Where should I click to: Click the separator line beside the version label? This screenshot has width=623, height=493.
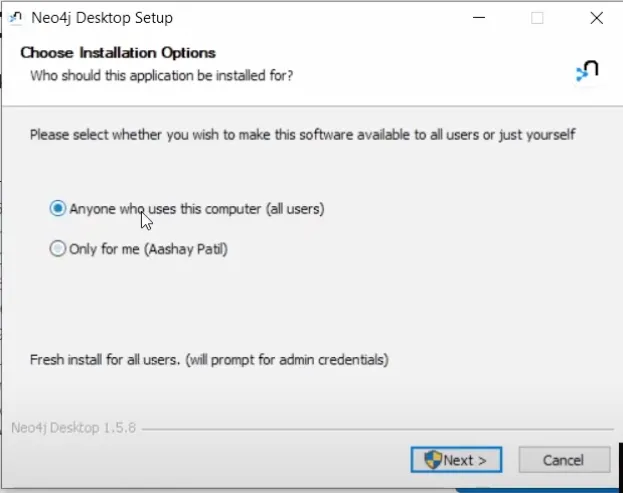pos(380,430)
